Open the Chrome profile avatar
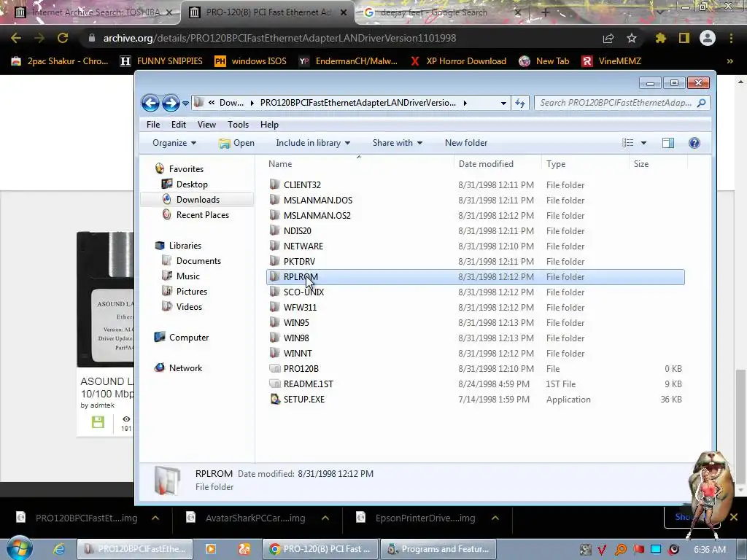The image size is (747, 560). (x=708, y=38)
